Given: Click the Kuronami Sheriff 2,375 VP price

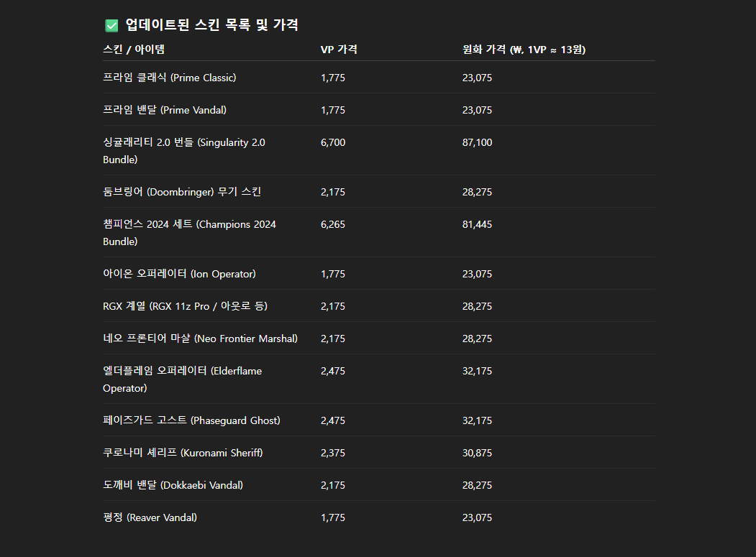Looking at the screenshot, I should (333, 453).
